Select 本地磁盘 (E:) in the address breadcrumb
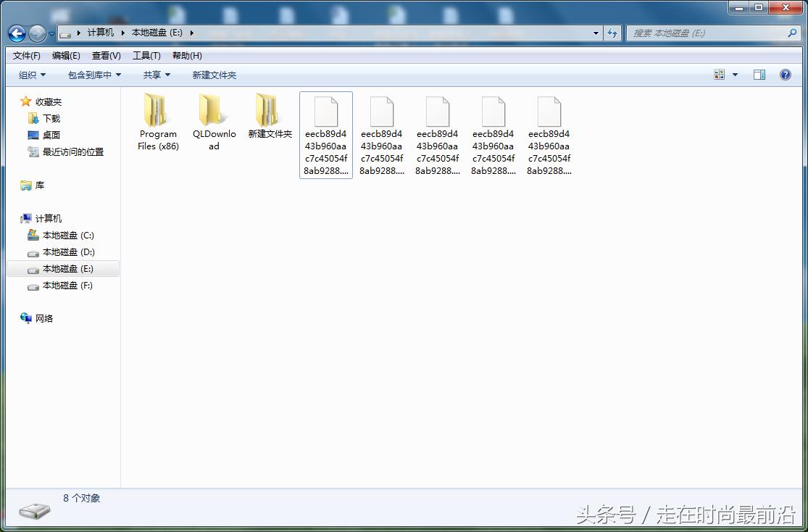Viewport: 808px width, 532px height. pyautogui.click(x=157, y=33)
